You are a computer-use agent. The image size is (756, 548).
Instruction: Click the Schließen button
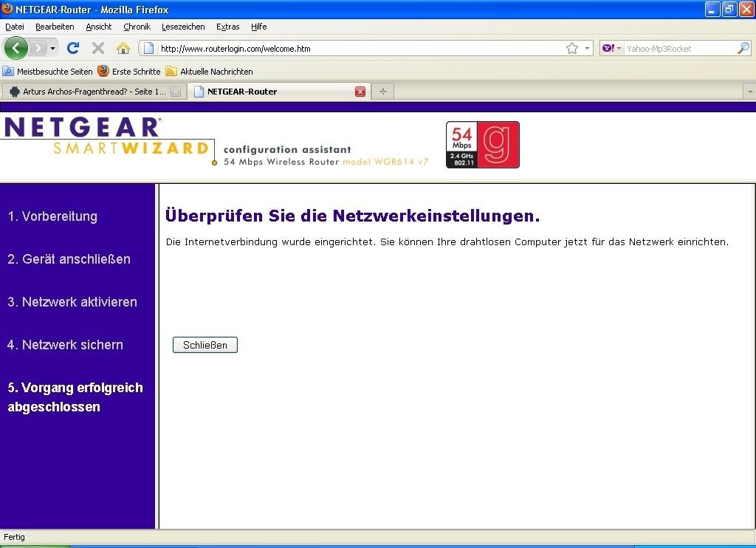205,345
